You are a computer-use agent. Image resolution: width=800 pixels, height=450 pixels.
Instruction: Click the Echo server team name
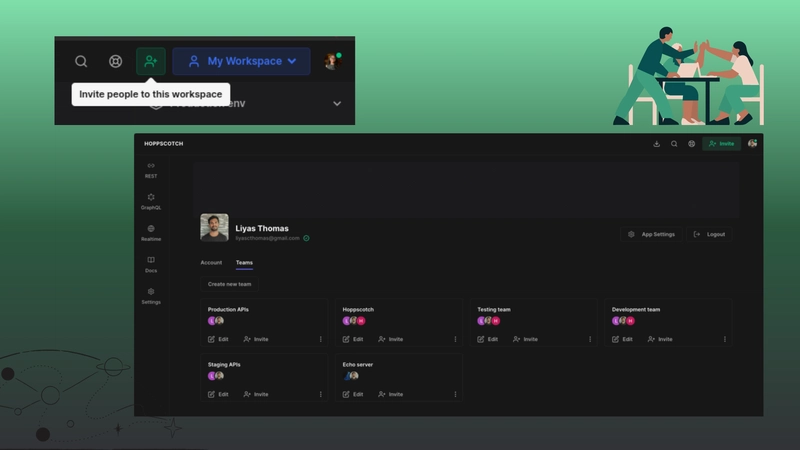coord(358,365)
